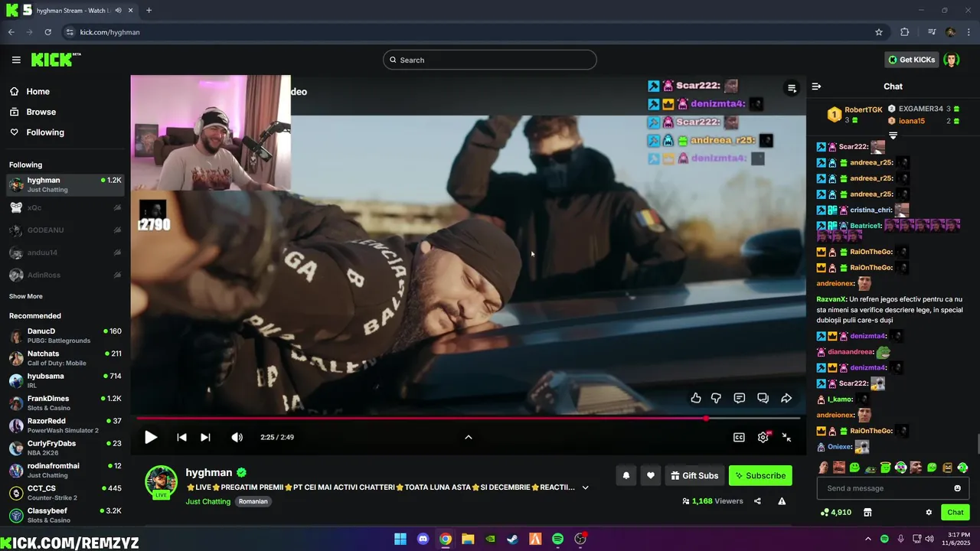Subscribe to hyghman channel
The height and width of the screenshot is (551, 980).
tap(760, 475)
